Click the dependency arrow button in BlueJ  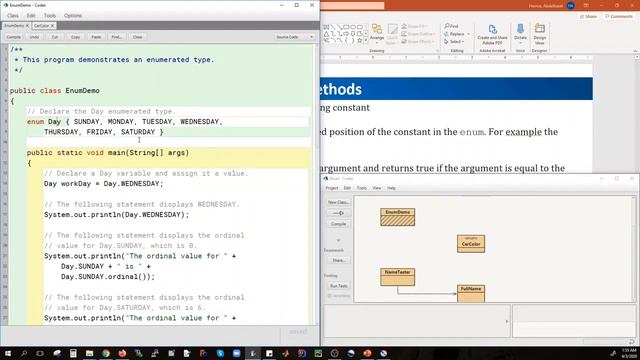338,213
